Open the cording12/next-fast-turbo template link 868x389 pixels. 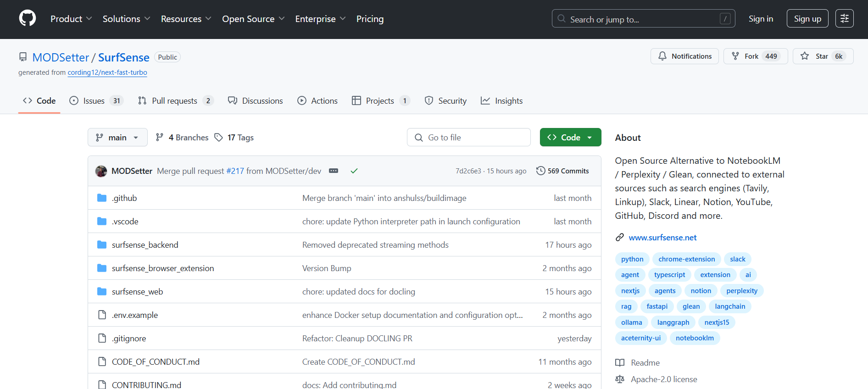click(107, 72)
